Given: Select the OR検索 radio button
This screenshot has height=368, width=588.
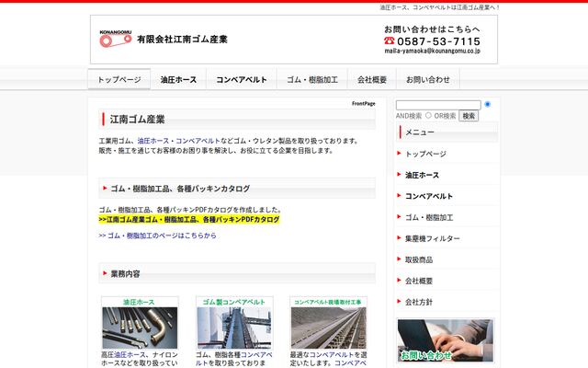Looking at the screenshot, I should tap(428, 115).
